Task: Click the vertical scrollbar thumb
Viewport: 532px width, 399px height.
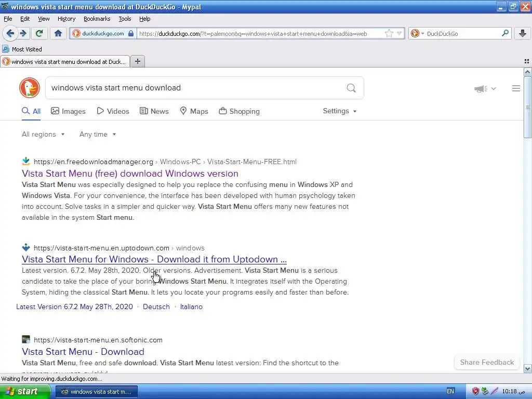Action: 527,107
